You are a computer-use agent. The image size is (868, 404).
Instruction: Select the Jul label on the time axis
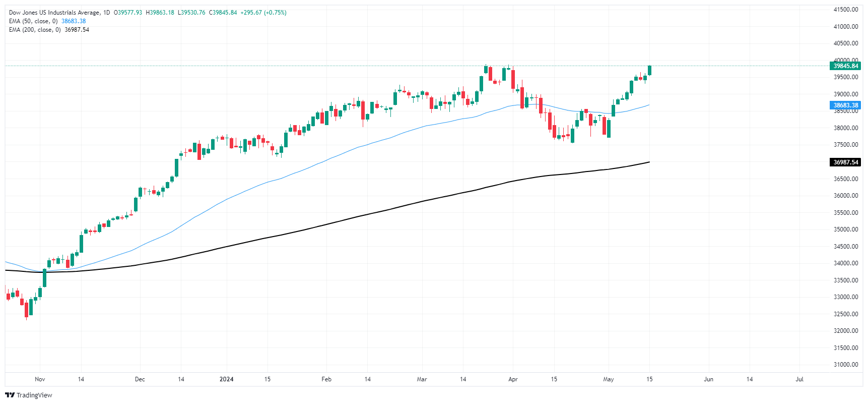coord(799,379)
